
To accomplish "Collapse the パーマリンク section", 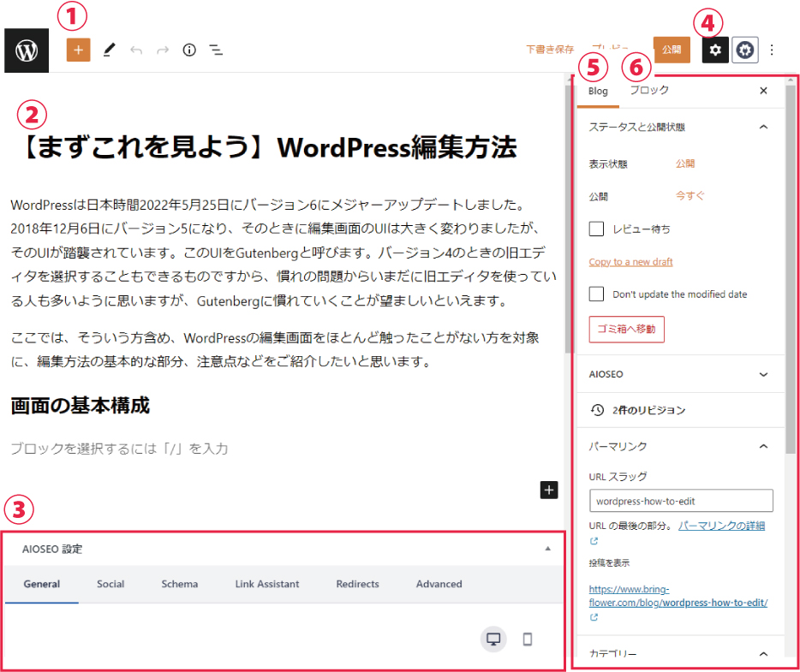I will coord(763,446).
